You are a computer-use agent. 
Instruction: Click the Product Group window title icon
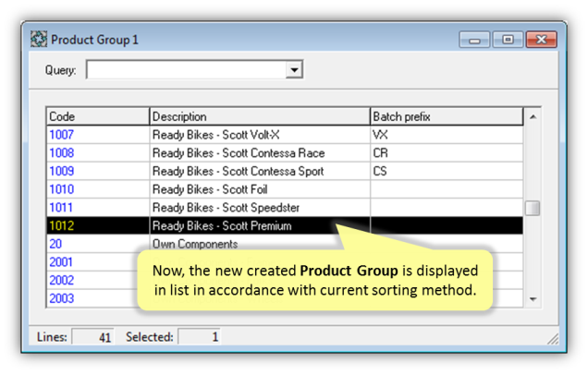click(x=39, y=39)
